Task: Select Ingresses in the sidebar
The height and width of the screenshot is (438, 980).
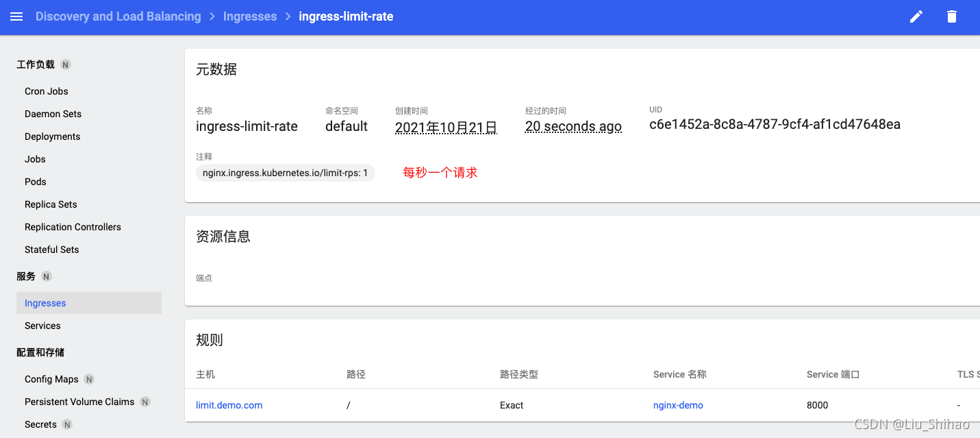Action: 89,303
